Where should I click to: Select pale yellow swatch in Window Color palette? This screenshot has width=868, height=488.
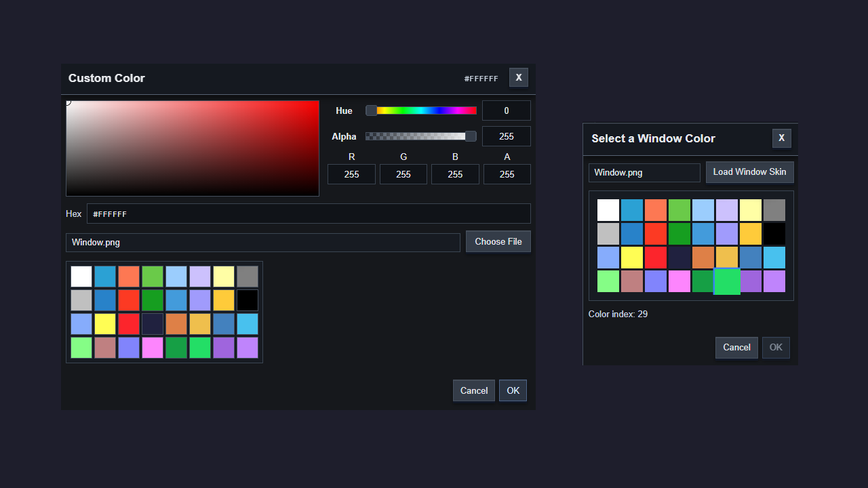pyautogui.click(x=751, y=210)
